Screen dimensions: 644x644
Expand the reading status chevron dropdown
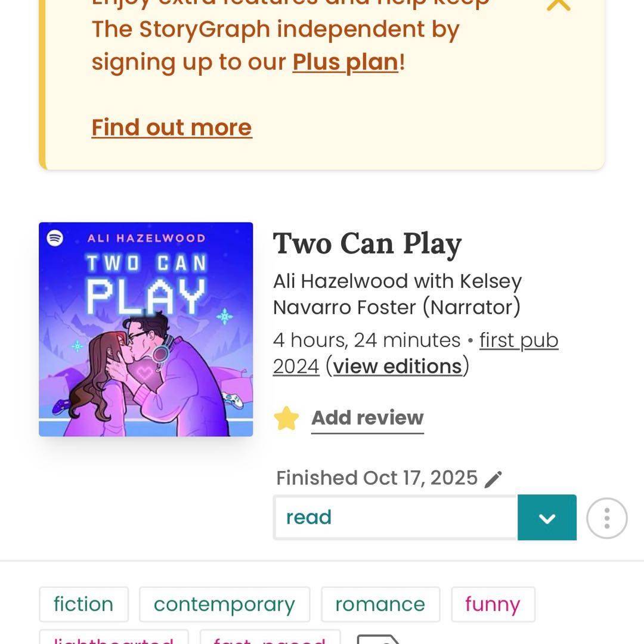(547, 518)
